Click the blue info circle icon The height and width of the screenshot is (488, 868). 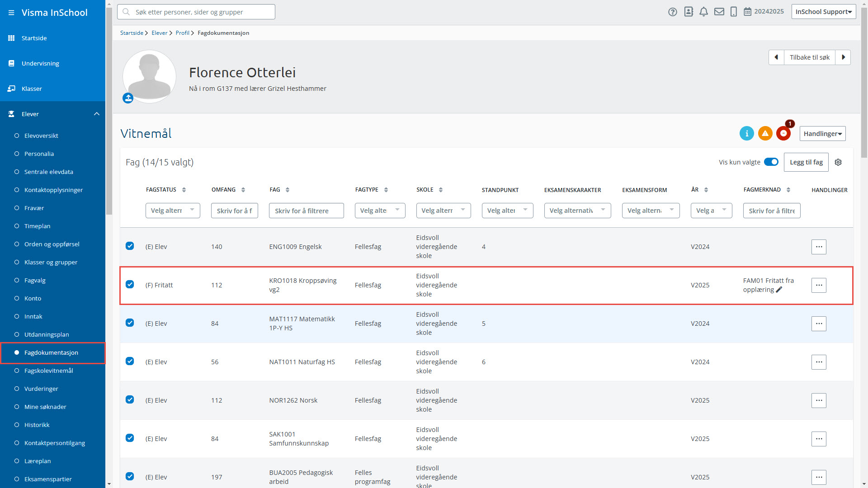746,133
